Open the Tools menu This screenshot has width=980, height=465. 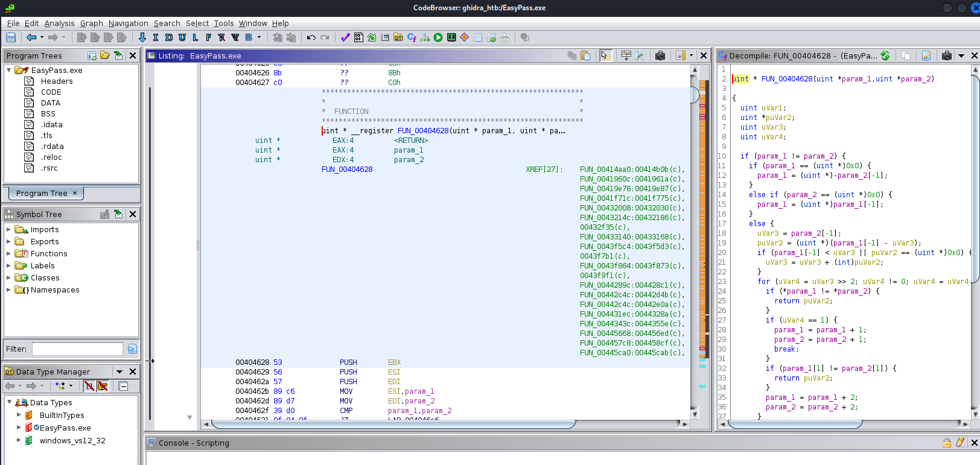[x=224, y=23]
